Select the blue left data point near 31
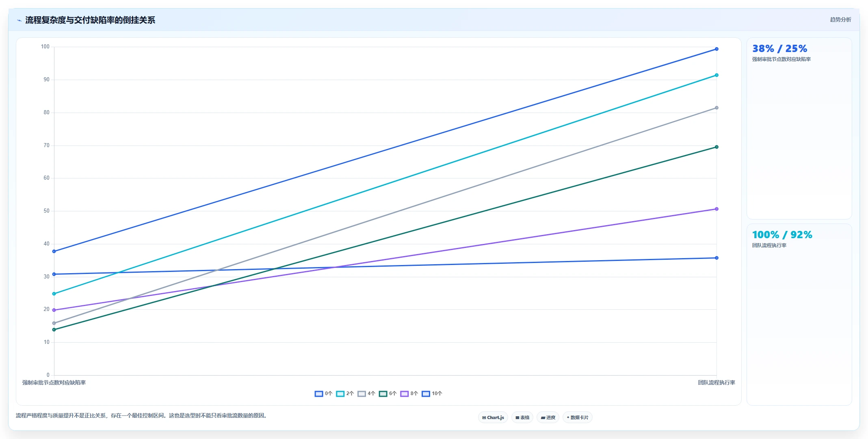 pos(54,274)
